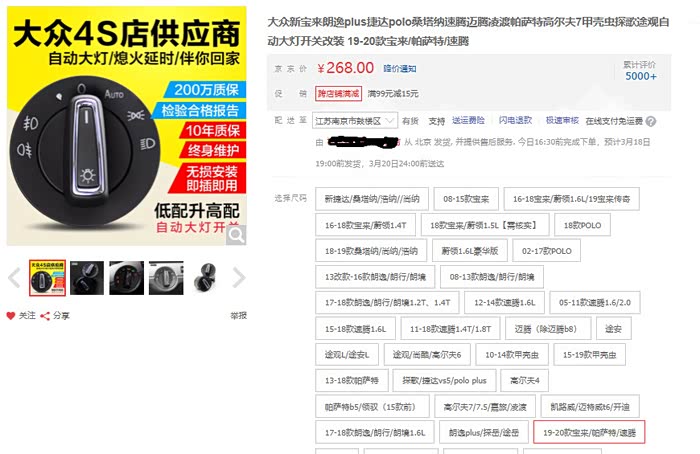Pick 凯路威/迈特威t6/开迪 option
The image size is (700, 454).
coord(590,406)
